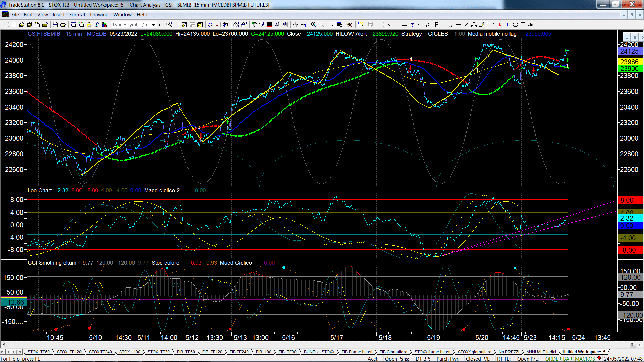Switch to the STOX_TF120 workspace tab
The width and height of the screenshot is (644, 362).
pos(69,352)
